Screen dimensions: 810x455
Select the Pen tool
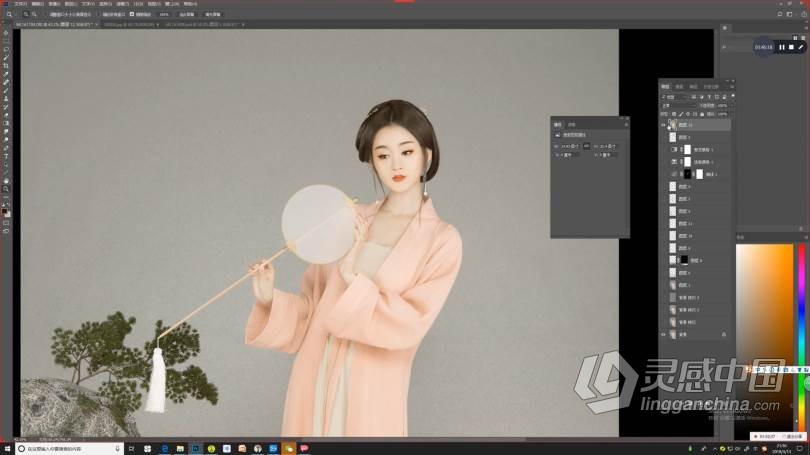pyautogui.click(x=6, y=148)
